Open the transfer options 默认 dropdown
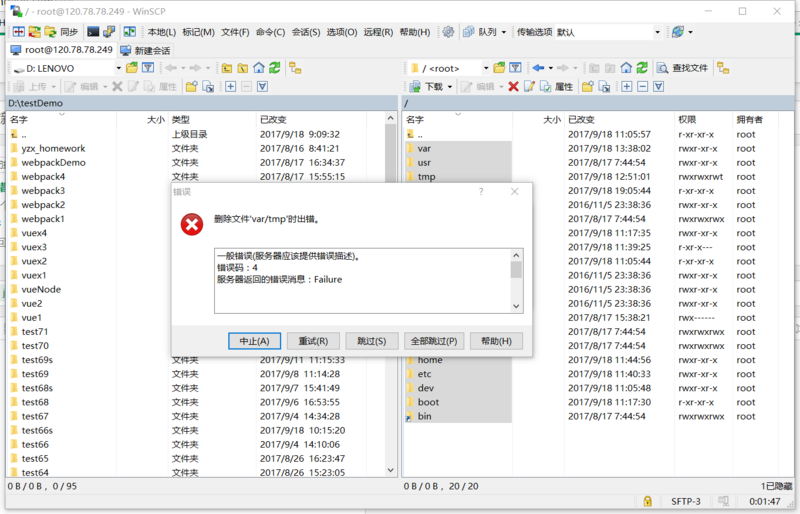The width and height of the screenshot is (800, 514). [x=657, y=32]
